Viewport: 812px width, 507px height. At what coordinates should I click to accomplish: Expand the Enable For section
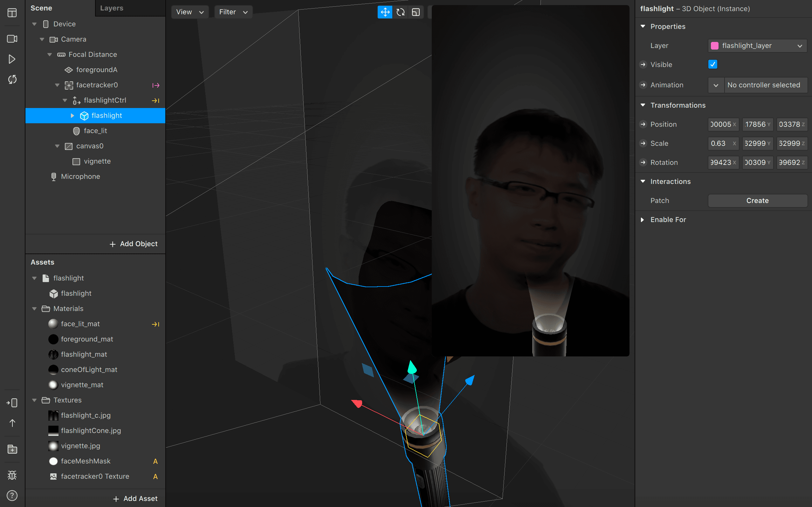coord(643,220)
